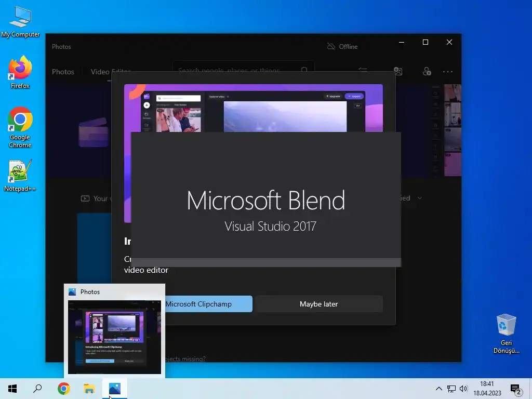Open the import icon in Photos toolbar
Screen dimensions: 532x399
398,71
